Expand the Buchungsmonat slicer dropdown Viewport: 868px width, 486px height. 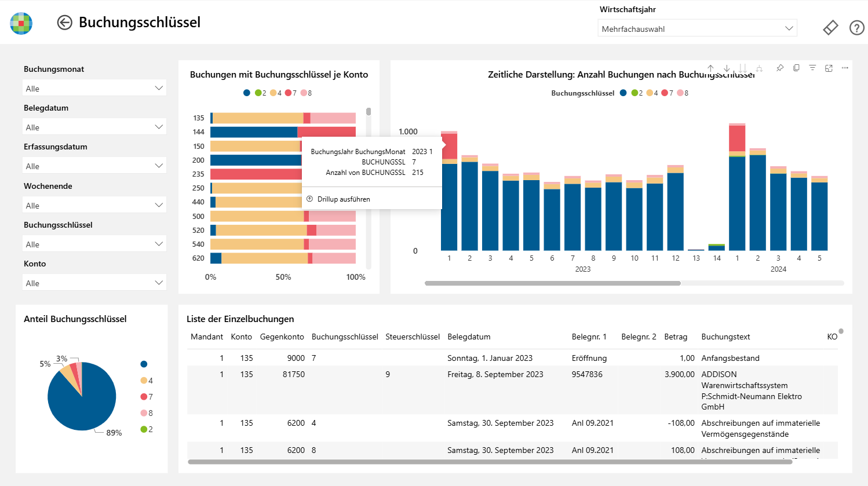94,88
